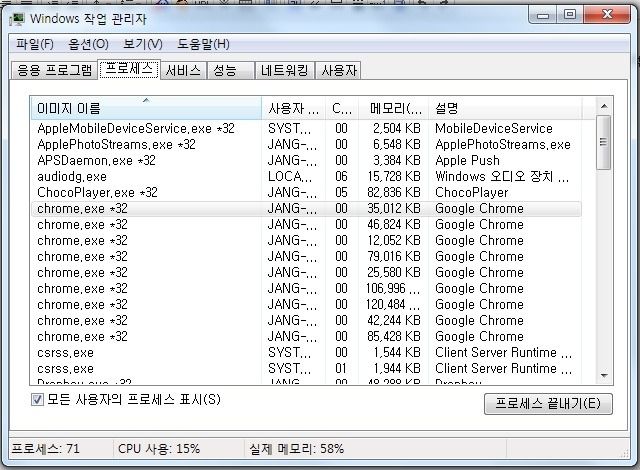The width and height of the screenshot is (640, 470).
Task: Open the 보기(V) menu
Action: pyautogui.click(x=143, y=44)
